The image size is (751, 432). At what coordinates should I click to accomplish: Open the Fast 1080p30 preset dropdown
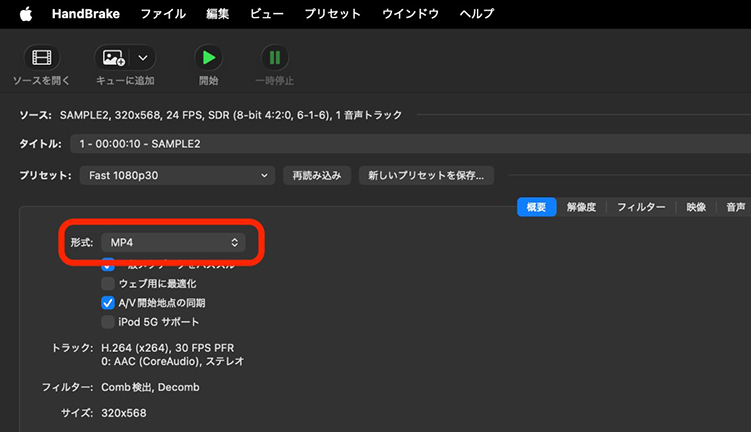tap(177, 175)
